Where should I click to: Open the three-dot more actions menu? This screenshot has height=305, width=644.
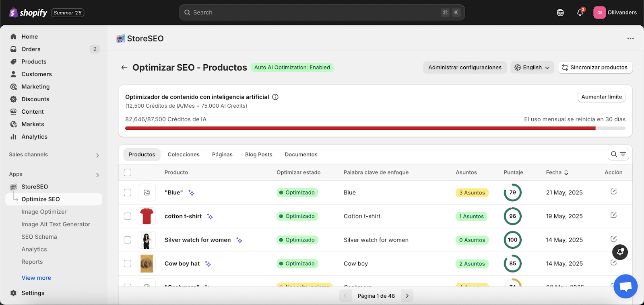pos(630,39)
